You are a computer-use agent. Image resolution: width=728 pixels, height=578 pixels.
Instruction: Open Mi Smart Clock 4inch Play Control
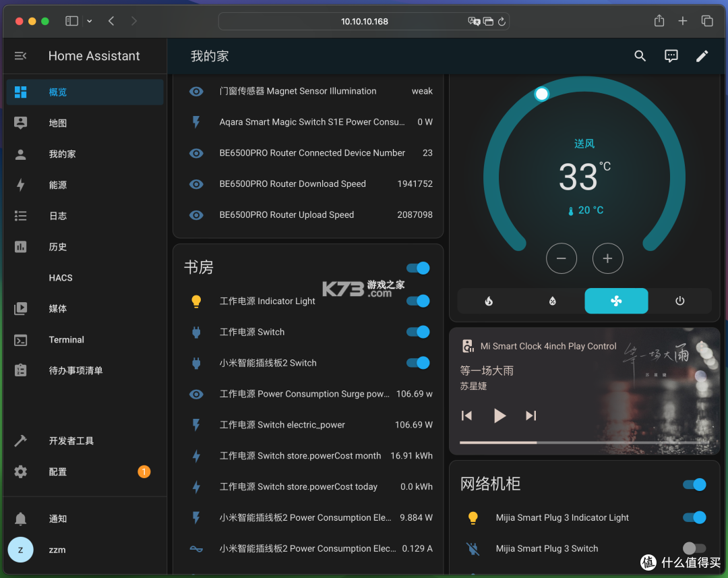tap(548, 346)
